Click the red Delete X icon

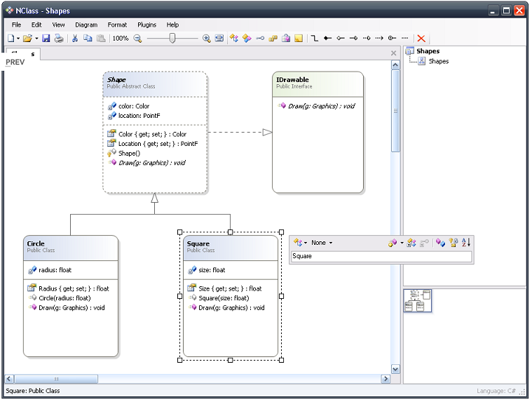point(421,39)
